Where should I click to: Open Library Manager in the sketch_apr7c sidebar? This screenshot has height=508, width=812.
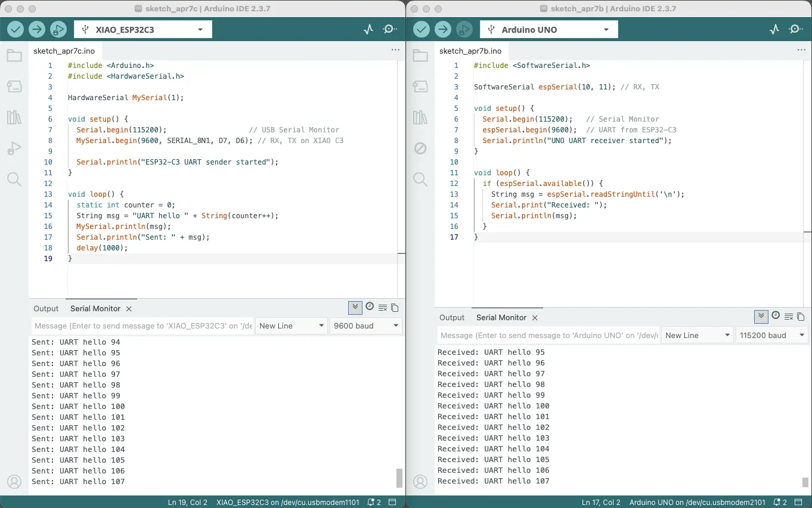click(14, 117)
